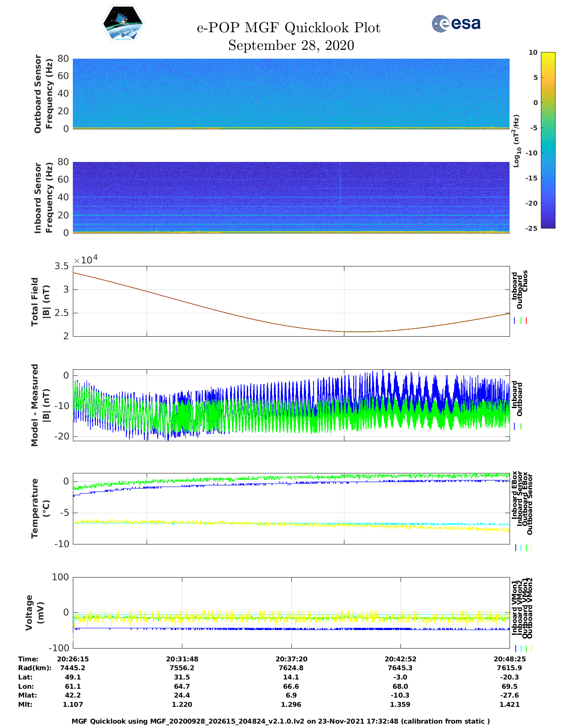The width and height of the screenshot is (563, 728).
Task: Click yellow legend marker beside Temperature plot
Action: [x=531, y=548]
